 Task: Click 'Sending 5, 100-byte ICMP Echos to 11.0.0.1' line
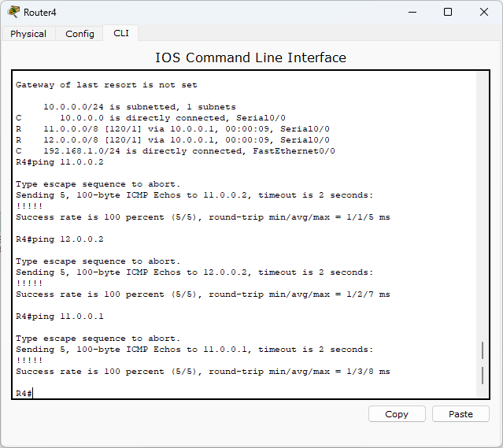point(194,350)
